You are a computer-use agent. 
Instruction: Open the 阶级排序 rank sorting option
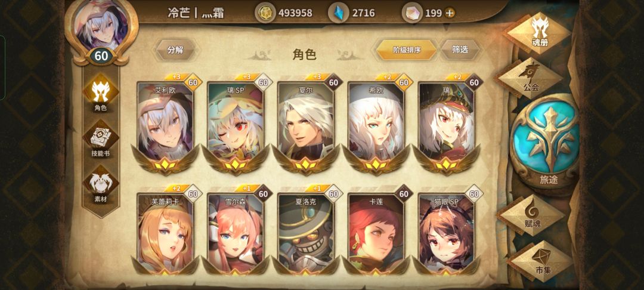coord(407,50)
